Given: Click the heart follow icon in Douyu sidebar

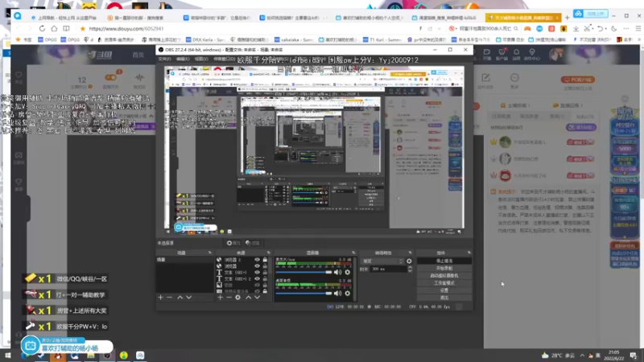Looking at the screenshot, I should click(19, 76).
